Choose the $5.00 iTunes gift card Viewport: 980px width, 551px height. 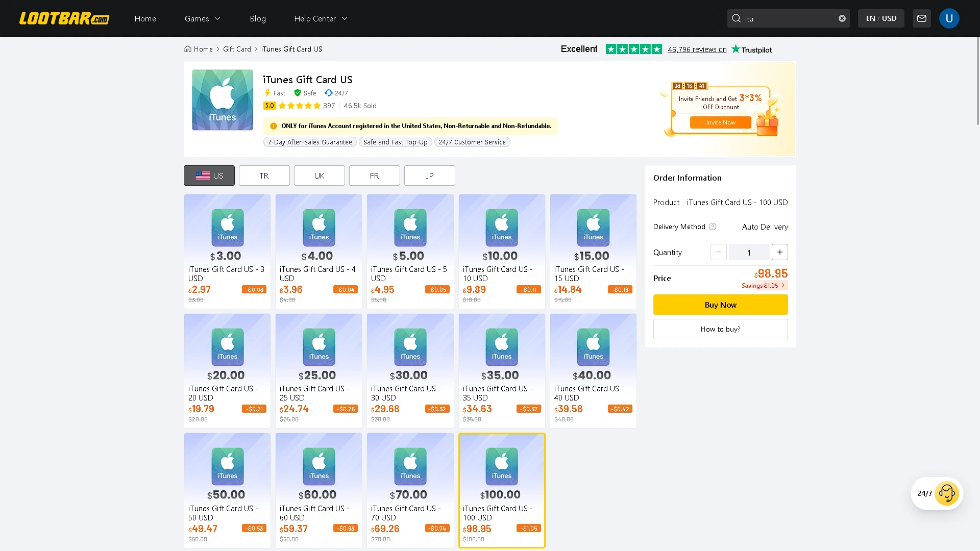point(410,251)
